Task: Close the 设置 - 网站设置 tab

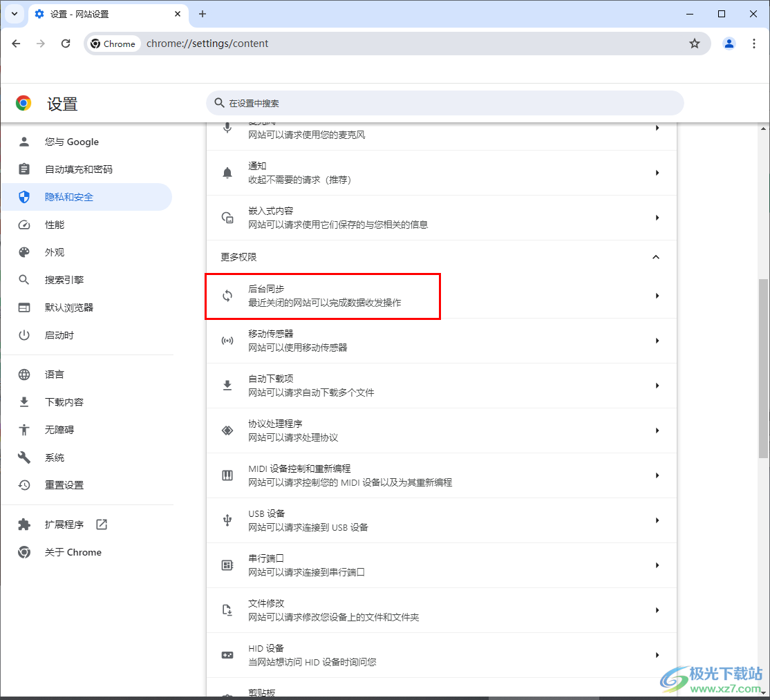Action: point(178,14)
